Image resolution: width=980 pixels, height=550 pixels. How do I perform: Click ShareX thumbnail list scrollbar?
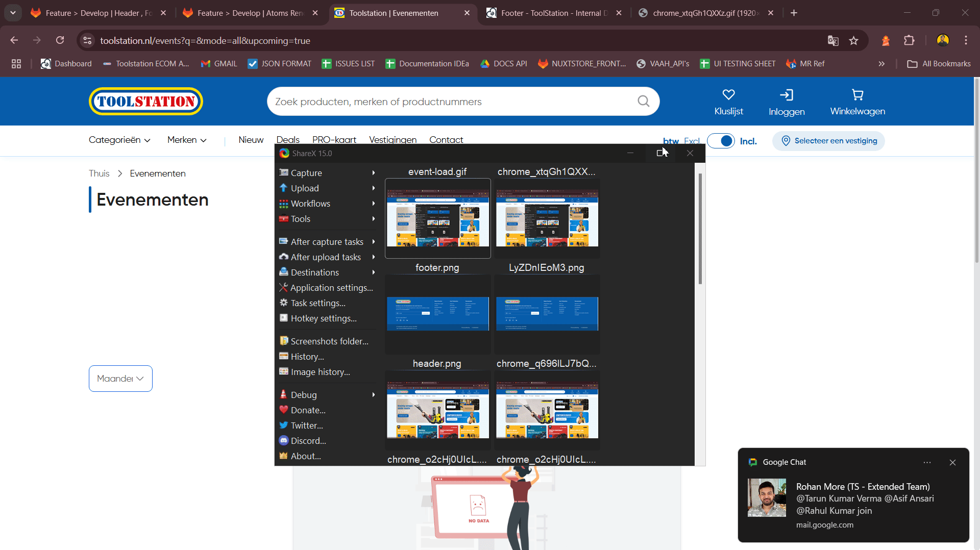700,230
